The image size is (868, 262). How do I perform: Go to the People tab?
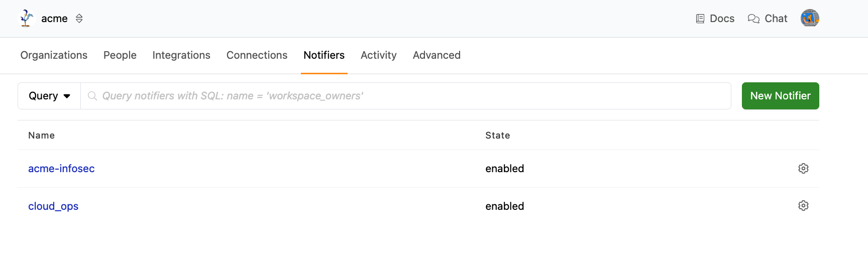[x=120, y=55]
